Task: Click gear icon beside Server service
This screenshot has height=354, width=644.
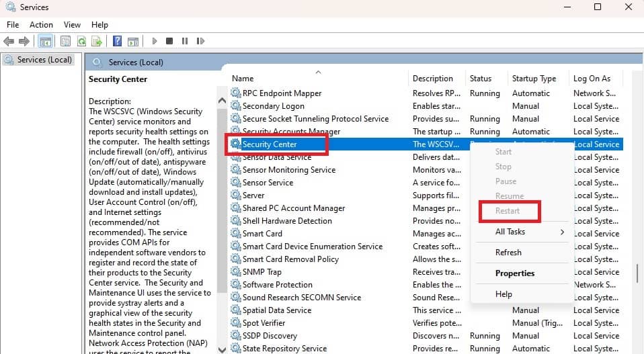Action: click(236, 195)
